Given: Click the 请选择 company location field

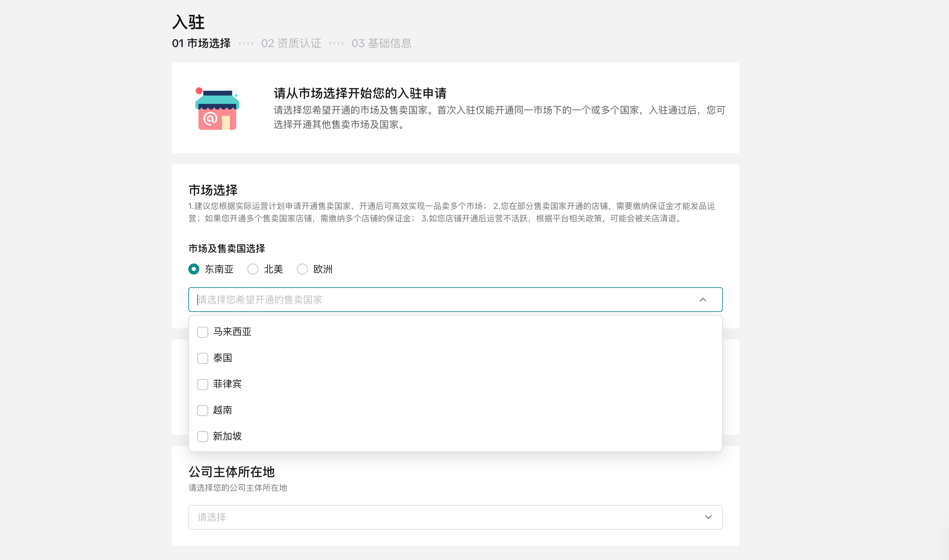Looking at the screenshot, I should click(x=456, y=517).
